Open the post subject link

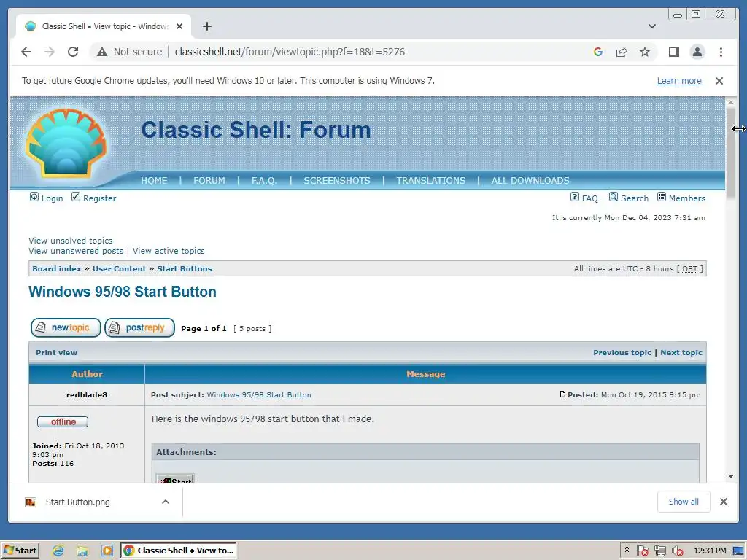(259, 394)
